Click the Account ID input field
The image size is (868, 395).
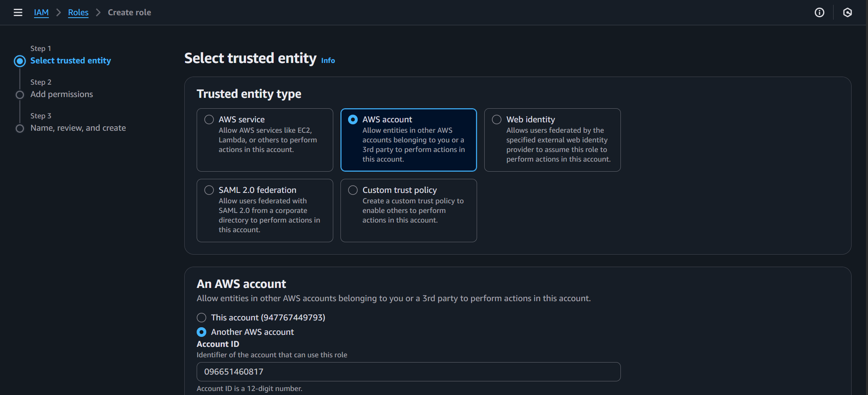(x=409, y=372)
